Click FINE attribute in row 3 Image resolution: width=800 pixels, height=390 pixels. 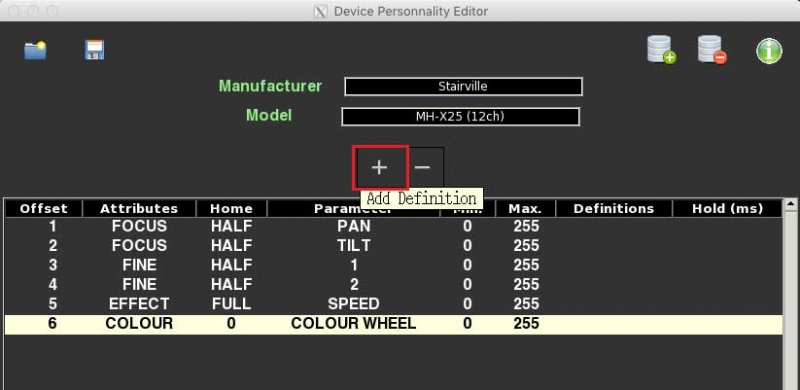(139, 265)
